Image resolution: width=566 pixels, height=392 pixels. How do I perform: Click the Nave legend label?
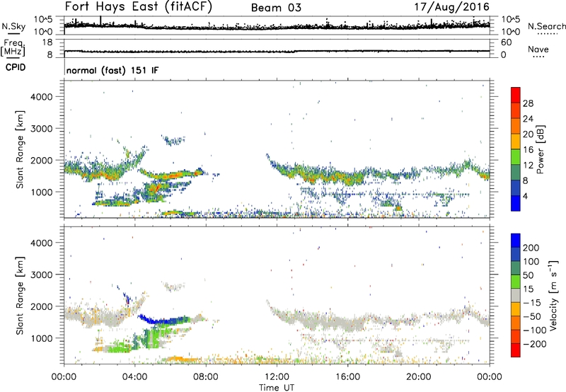(x=538, y=49)
